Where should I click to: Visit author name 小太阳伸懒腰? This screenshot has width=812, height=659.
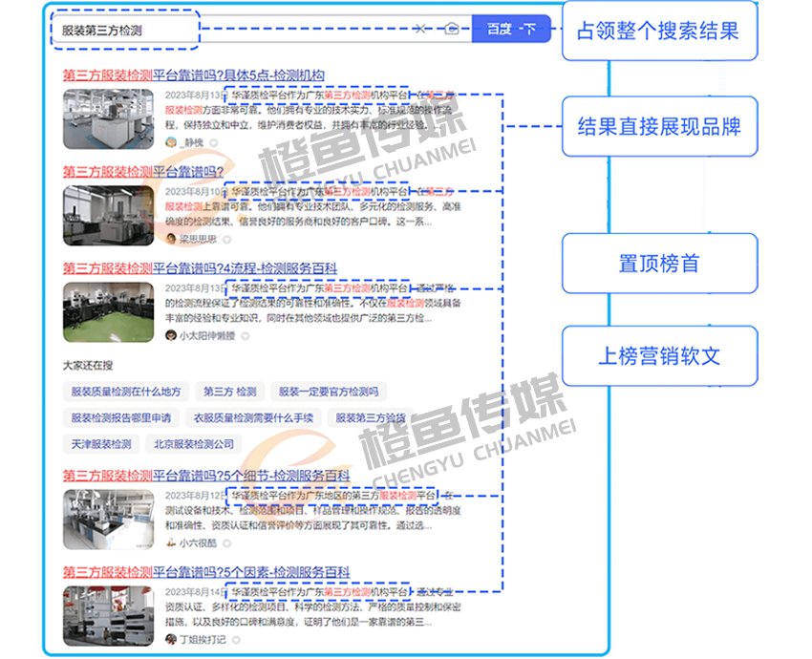(207, 336)
